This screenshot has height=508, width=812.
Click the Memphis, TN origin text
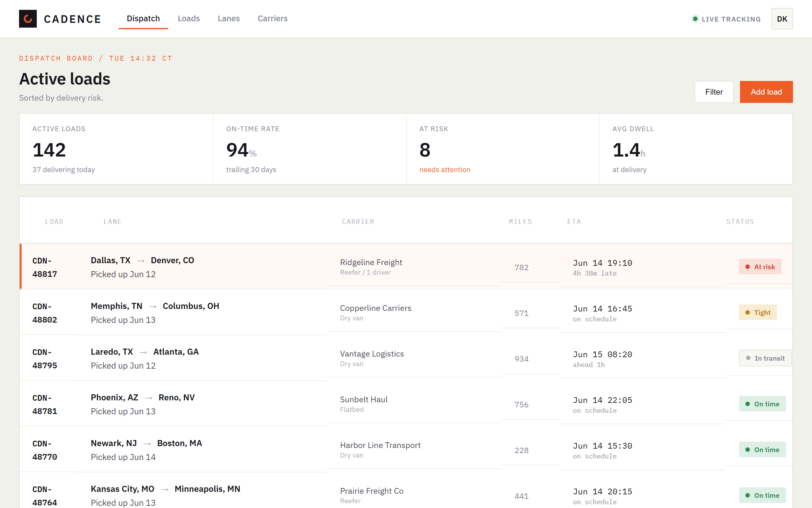tap(116, 306)
